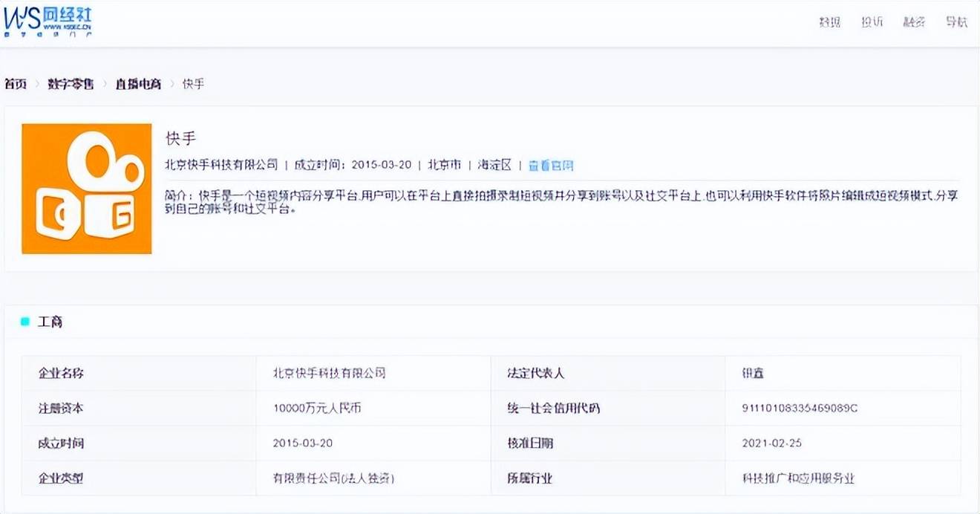Viewport: 980px width, 514px height.
Task: Click the 海淀区 district text
Action: coord(494,165)
